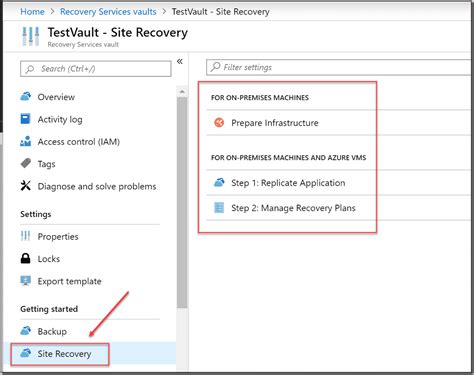This screenshot has height=375, width=474.
Task: Click FOR ON-PREMISES MACHINES AND AZURE VMS heading
Action: pos(288,157)
